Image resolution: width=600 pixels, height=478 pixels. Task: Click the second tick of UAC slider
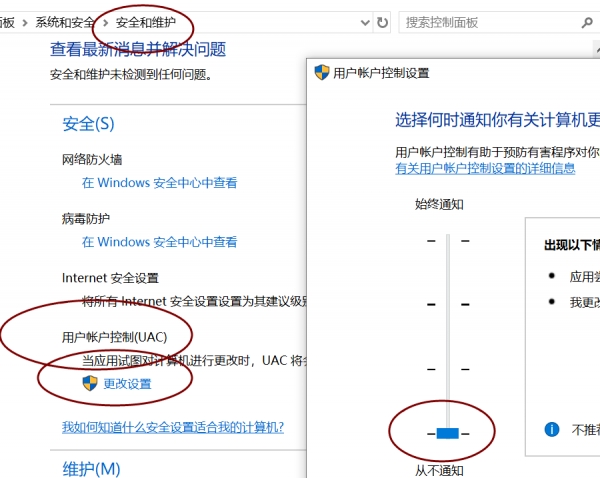tap(448, 305)
